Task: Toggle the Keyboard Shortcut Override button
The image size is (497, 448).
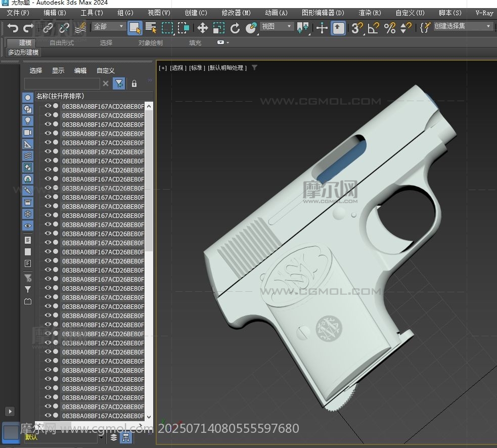Action: click(x=338, y=28)
